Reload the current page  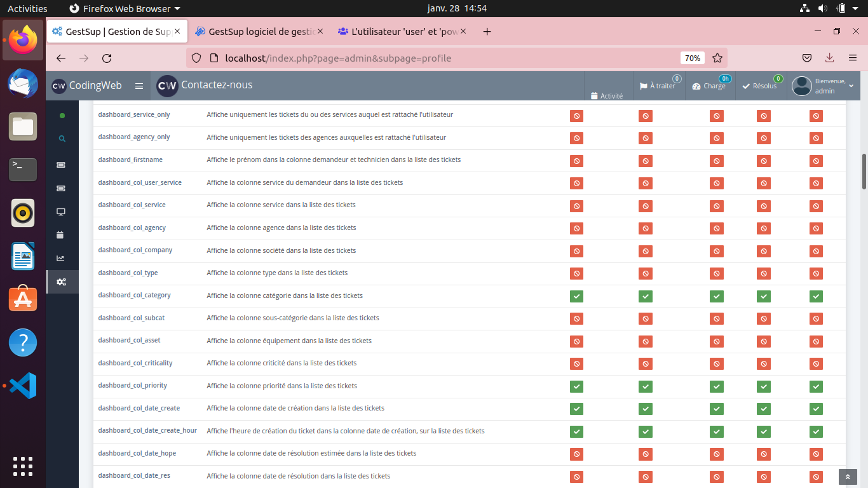107,58
